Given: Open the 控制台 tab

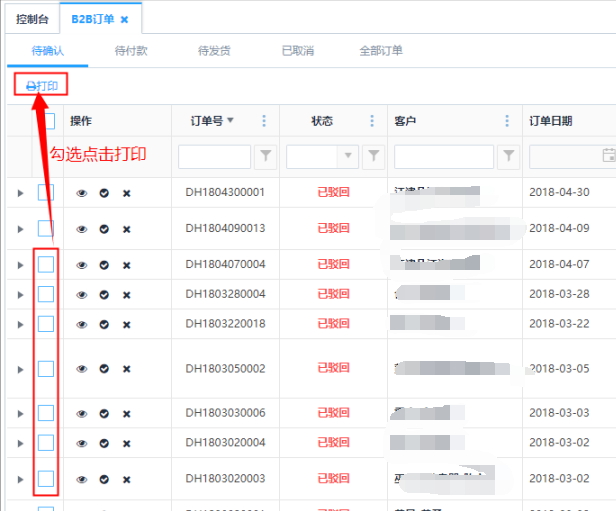Looking at the screenshot, I should point(31,19).
